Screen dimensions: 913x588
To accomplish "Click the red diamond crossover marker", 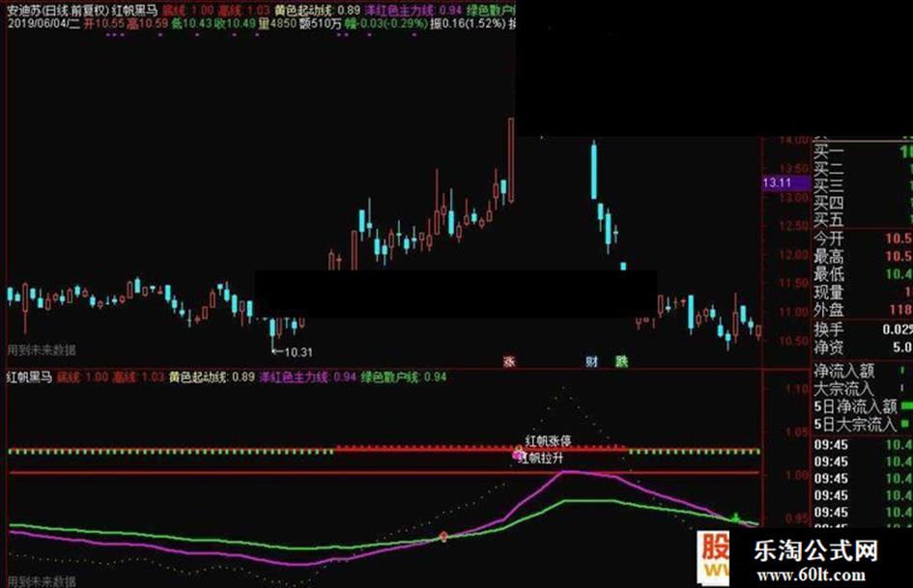I will (443, 536).
